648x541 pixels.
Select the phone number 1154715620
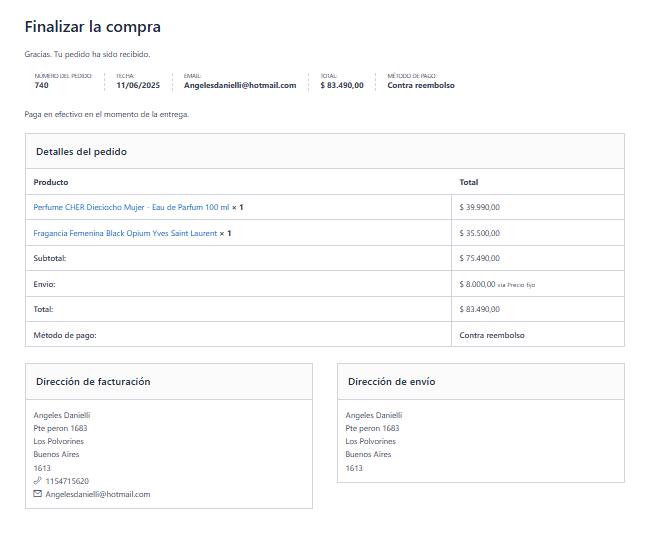pos(67,481)
